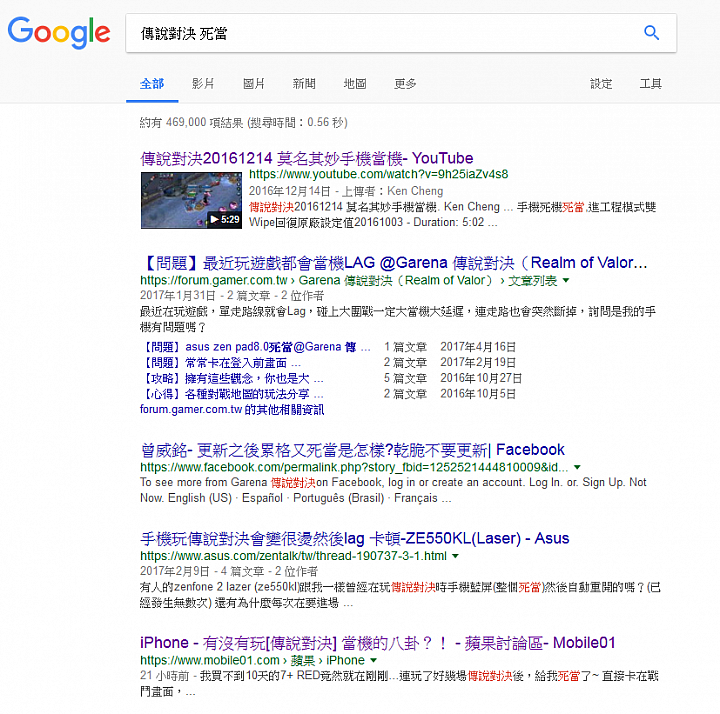Expand the mobile01.com URL dropdown arrow
The image size is (720, 714).
click(373, 660)
